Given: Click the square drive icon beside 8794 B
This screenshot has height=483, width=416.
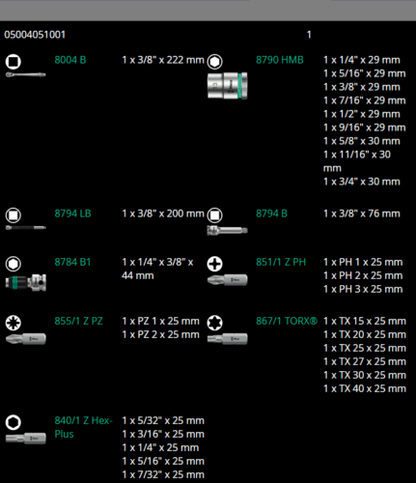Looking at the screenshot, I should click(215, 215).
